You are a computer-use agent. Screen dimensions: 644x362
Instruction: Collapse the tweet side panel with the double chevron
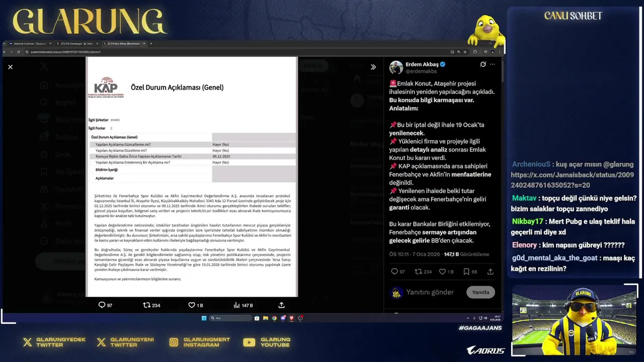click(x=373, y=67)
